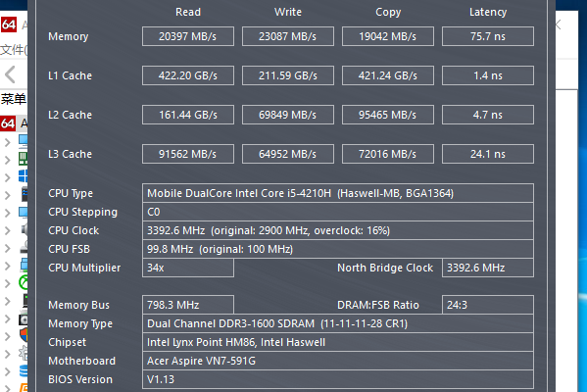Viewport: 587px width, 392px height.
Task: Expand the shield security tree node
Action: (7, 336)
